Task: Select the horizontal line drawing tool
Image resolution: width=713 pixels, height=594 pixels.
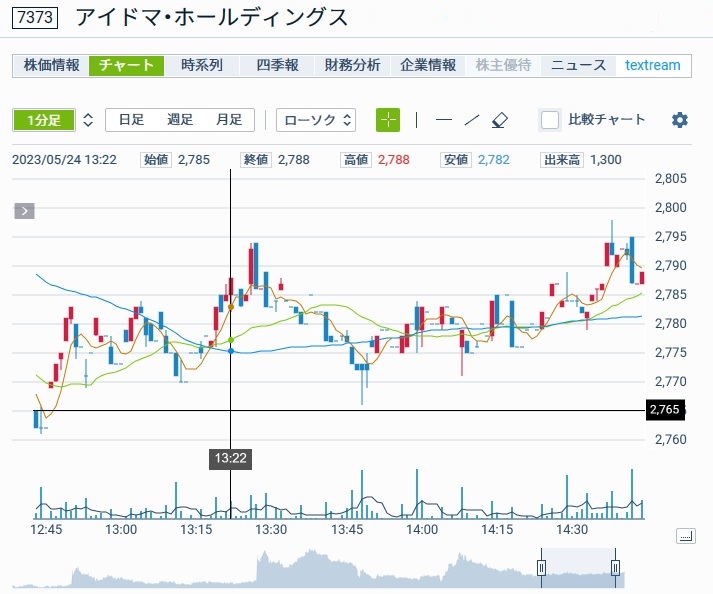Action: point(444,120)
